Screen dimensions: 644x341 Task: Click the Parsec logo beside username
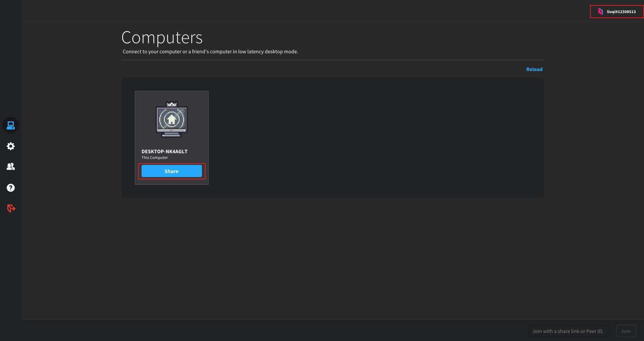click(600, 12)
